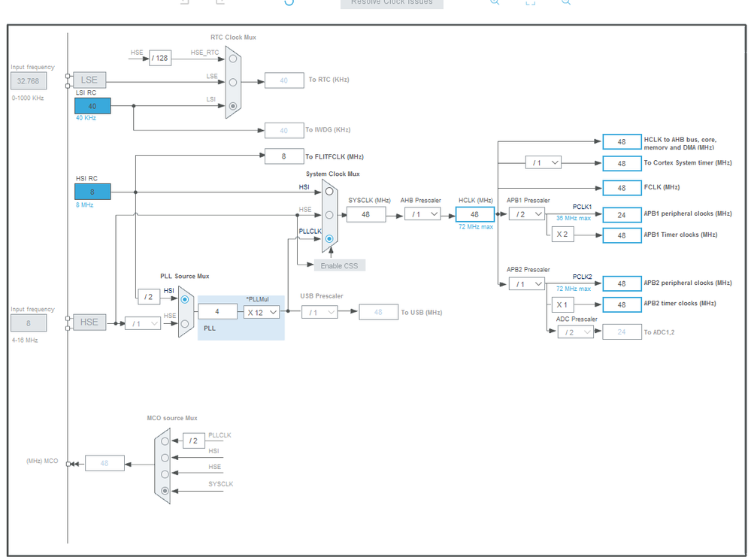Click the Enable CSS button

click(340, 265)
